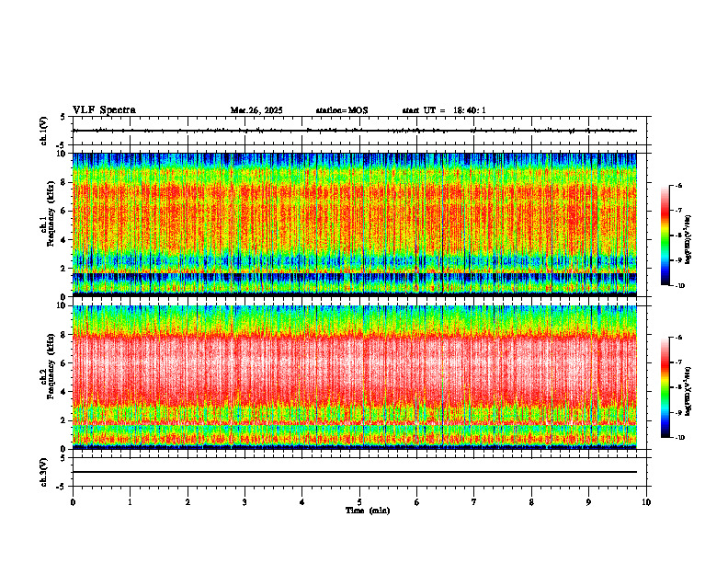Click time axis tick label "3"

click(245, 502)
